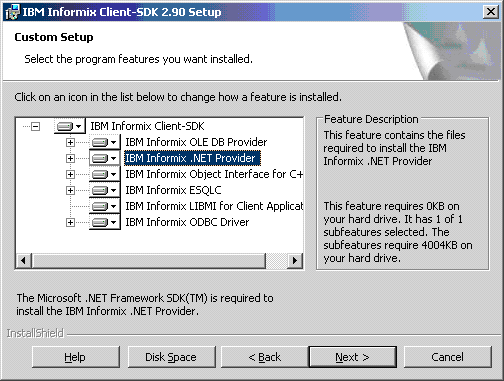
Task: Open the LIBMI for Client Applications install dropdown
Action: [x=104, y=206]
